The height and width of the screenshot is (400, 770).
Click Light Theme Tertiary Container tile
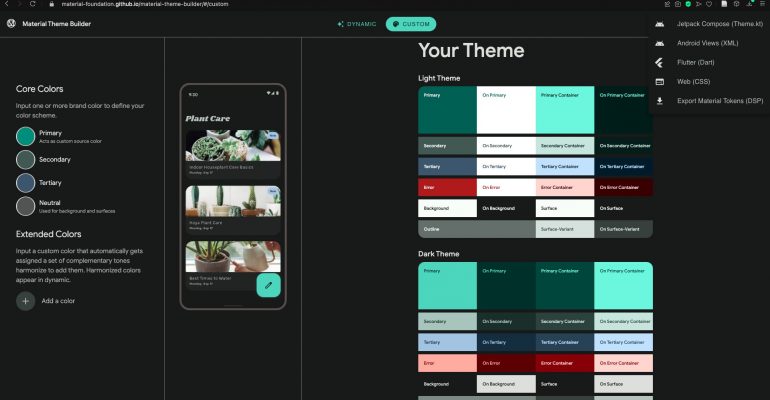(x=565, y=166)
